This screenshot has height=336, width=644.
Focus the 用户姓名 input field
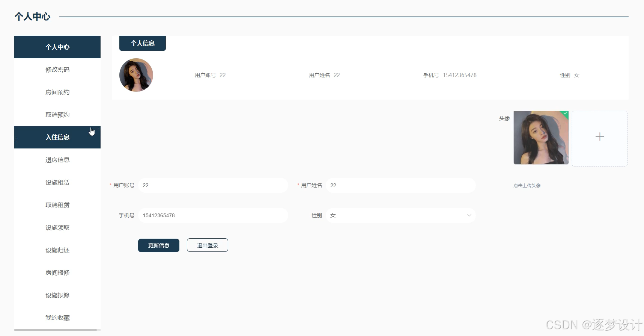point(401,185)
